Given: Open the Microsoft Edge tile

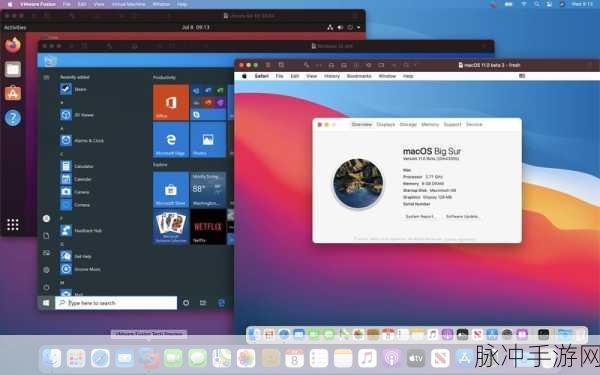Looking at the screenshot, I should pyautogui.click(x=171, y=140).
